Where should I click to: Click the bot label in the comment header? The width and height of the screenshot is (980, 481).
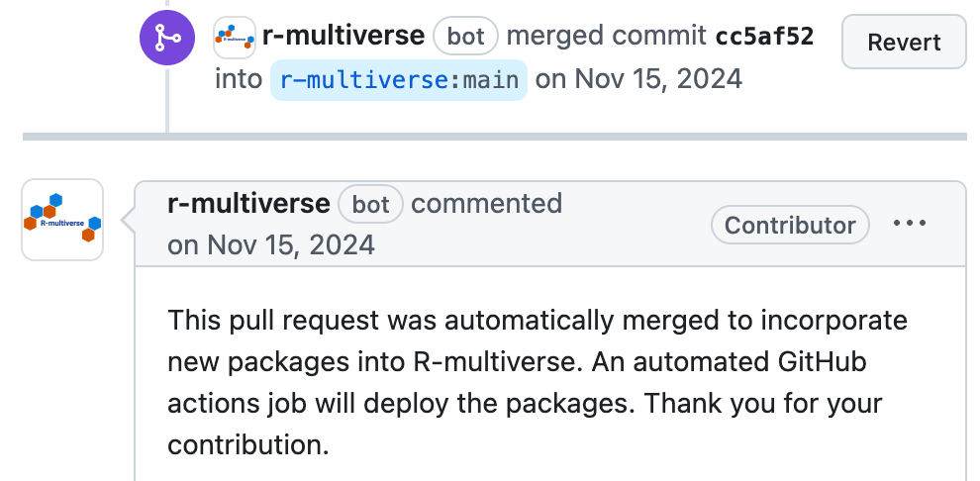[x=371, y=205]
